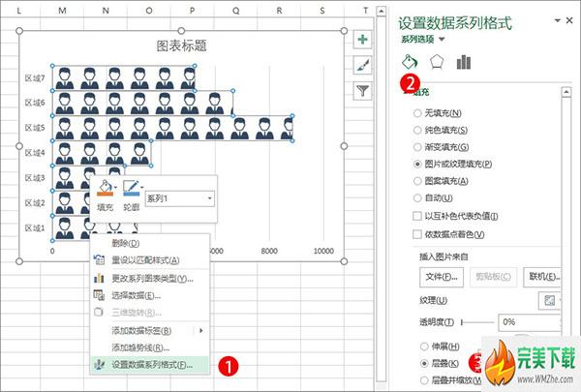Select the 渐变填充 radio option
581x392 pixels.
(x=417, y=148)
